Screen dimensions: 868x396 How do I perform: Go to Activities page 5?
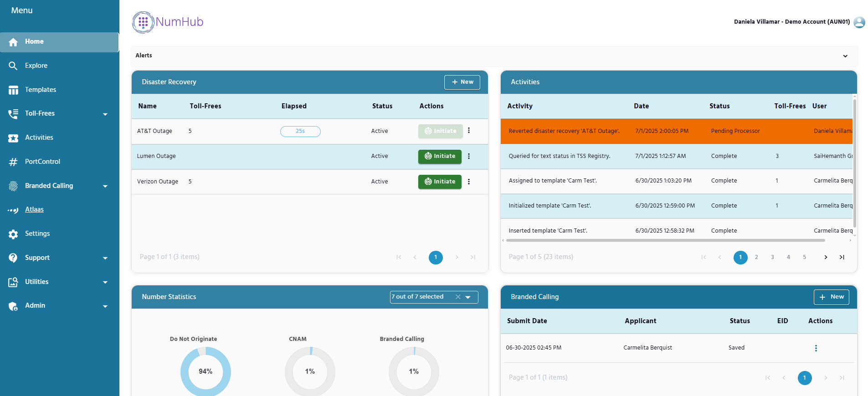pos(805,257)
